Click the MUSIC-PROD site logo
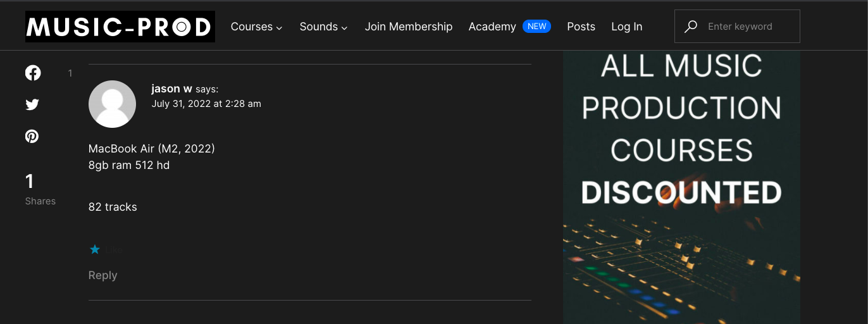This screenshot has height=324, width=868. pyautogui.click(x=120, y=27)
